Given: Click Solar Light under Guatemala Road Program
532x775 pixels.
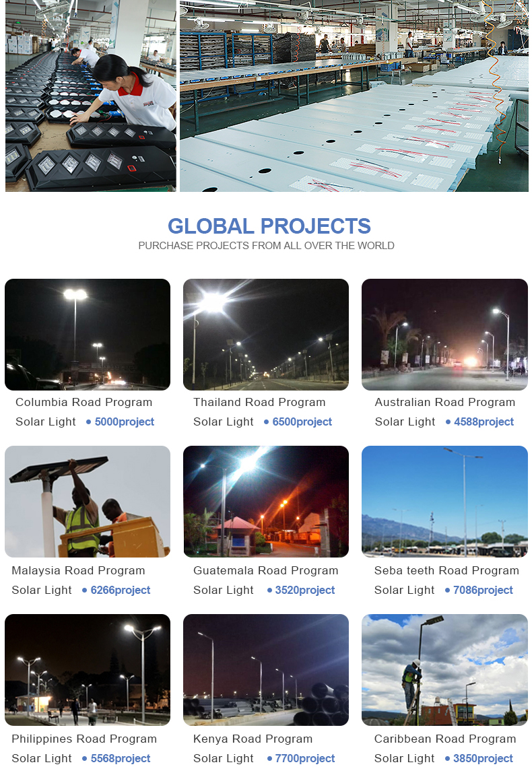Looking at the screenshot, I should (x=224, y=590).
